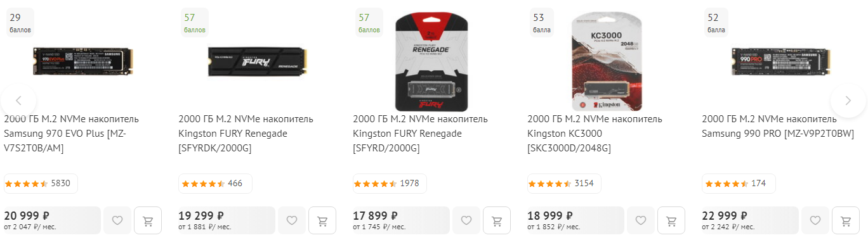Open Samsung 970 EVO Plus product title link
Image resolution: width=868 pixels, height=240 pixels.
[71, 134]
